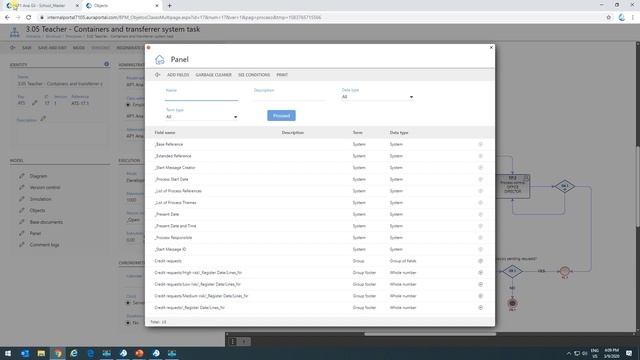The image size is (640, 360).
Task: Click action icon for last Credit requests/_Register row
Action: point(480,308)
